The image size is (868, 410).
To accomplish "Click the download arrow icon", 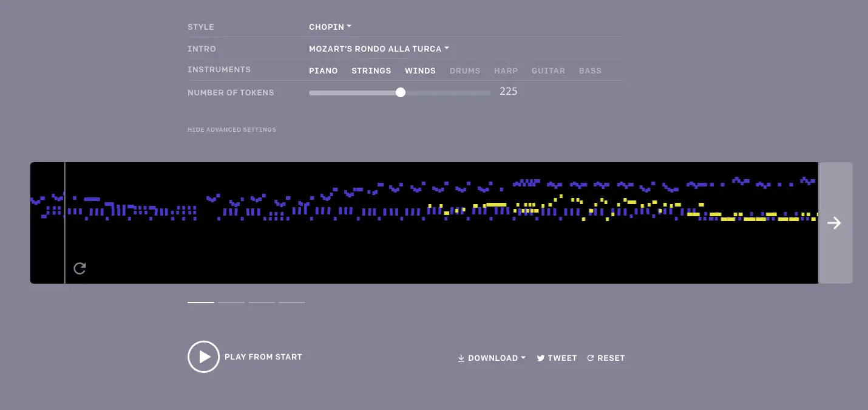I will coord(461,358).
